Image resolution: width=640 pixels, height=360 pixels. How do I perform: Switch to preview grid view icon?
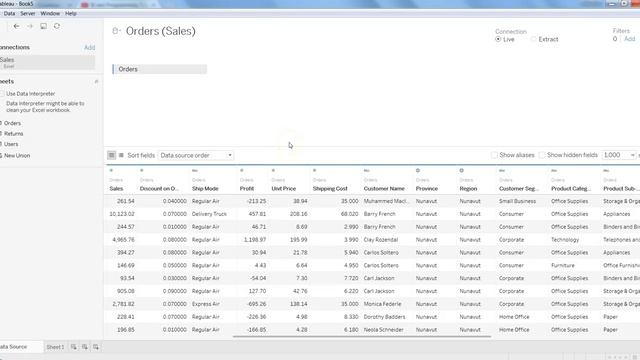[x=111, y=155]
